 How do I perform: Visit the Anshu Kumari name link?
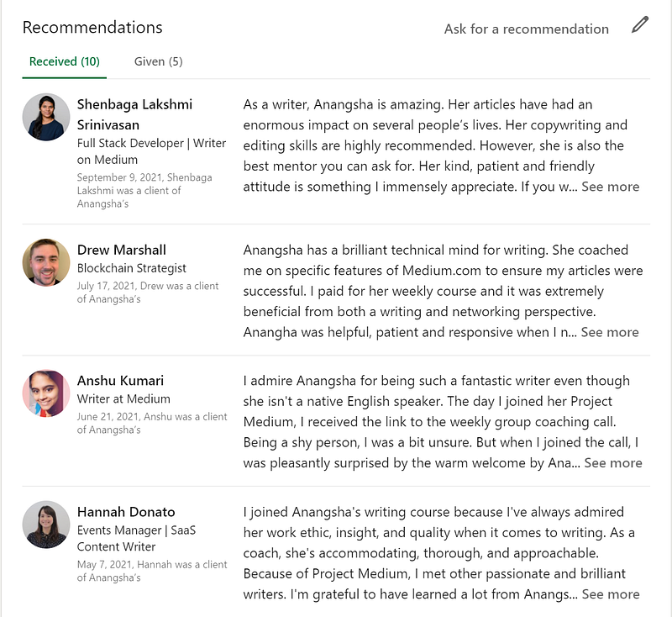(x=120, y=380)
